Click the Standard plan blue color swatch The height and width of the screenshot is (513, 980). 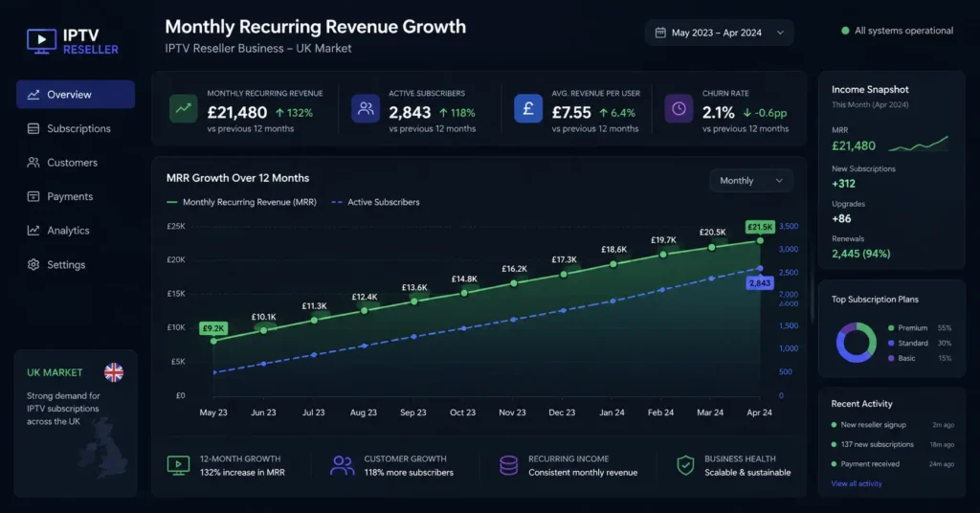point(891,343)
